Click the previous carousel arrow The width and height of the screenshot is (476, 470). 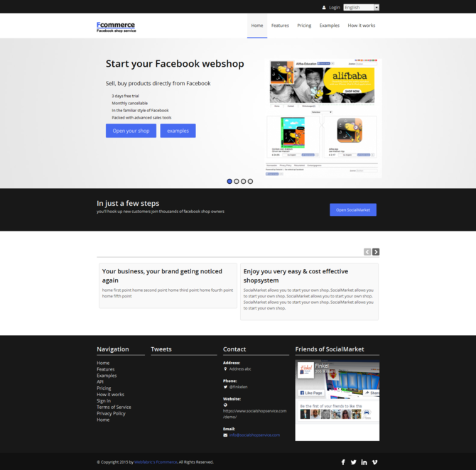point(367,252)
